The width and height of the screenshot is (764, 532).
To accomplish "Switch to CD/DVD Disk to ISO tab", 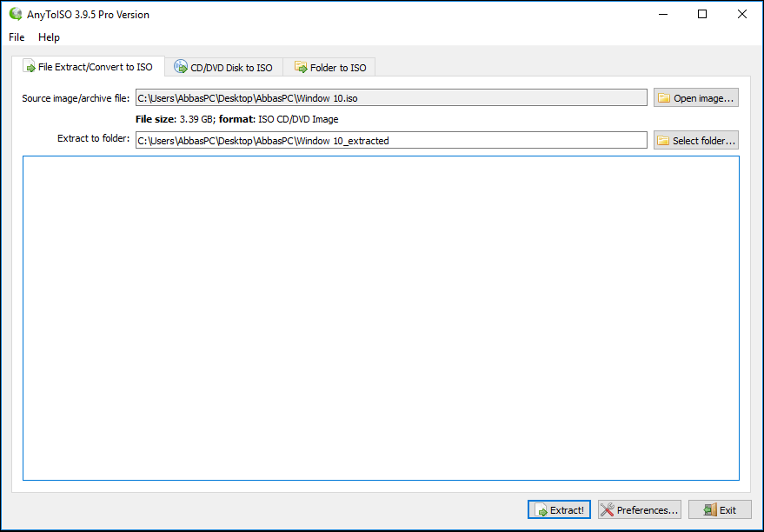I will [223, 67].
